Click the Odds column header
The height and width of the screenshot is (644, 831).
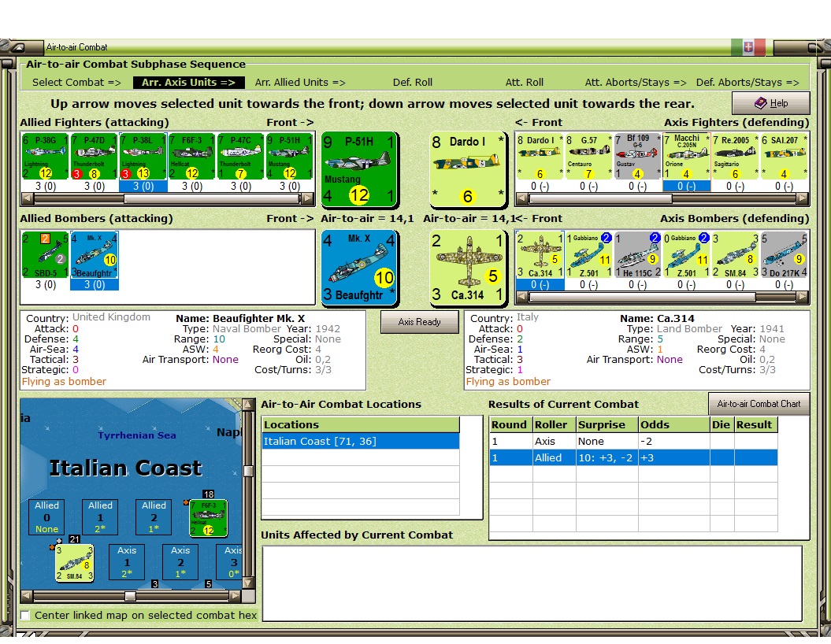[674, 425]
